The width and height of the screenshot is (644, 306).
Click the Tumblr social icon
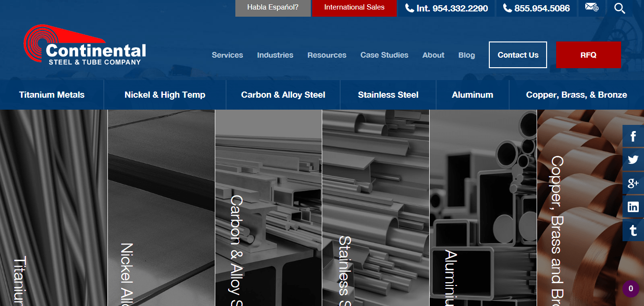coord(633,230)
